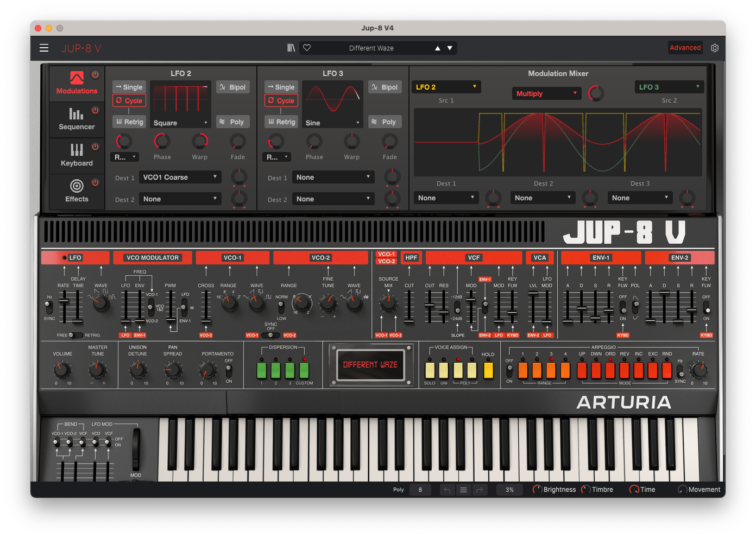This screenshot has height=538, width=756.
Task: Open the LFO 2 Square waveform dropdown
Action: point(180,123)
